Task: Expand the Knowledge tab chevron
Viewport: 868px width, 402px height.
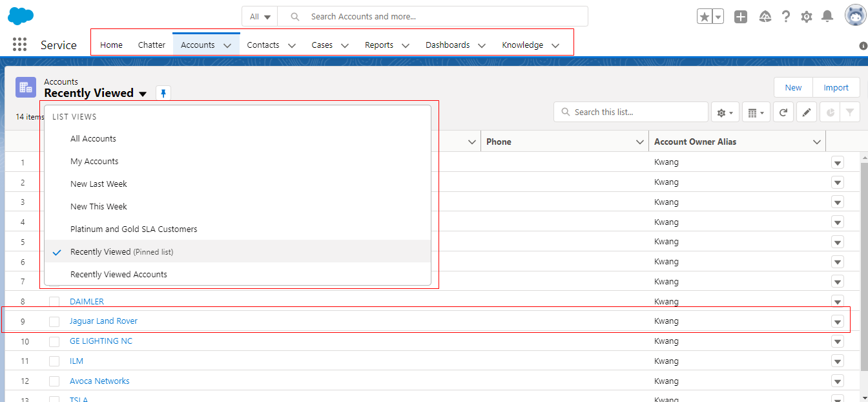Action: tap(555, 45)
